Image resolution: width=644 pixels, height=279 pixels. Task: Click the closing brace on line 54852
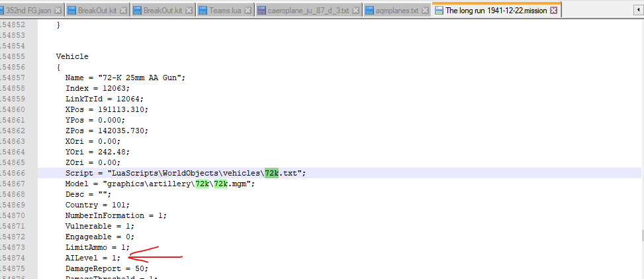coord(58,25)
